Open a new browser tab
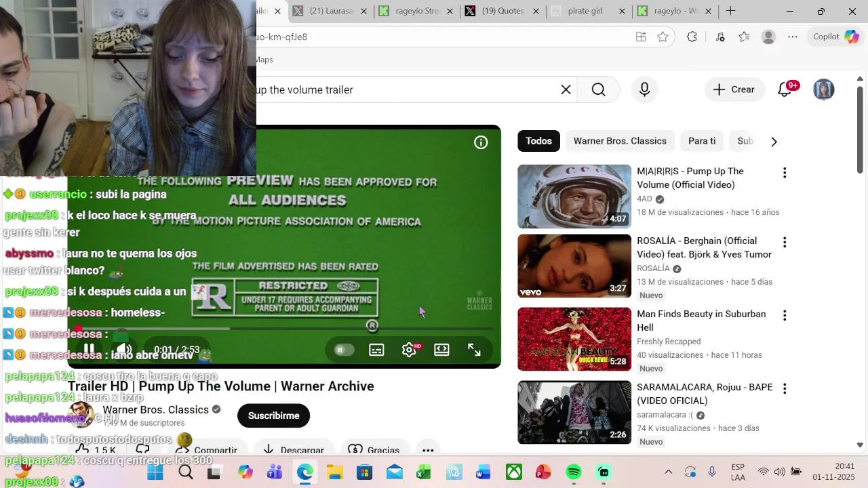This screenshot has height=488, width=868. pyautogui.click(x=730, y=11)
